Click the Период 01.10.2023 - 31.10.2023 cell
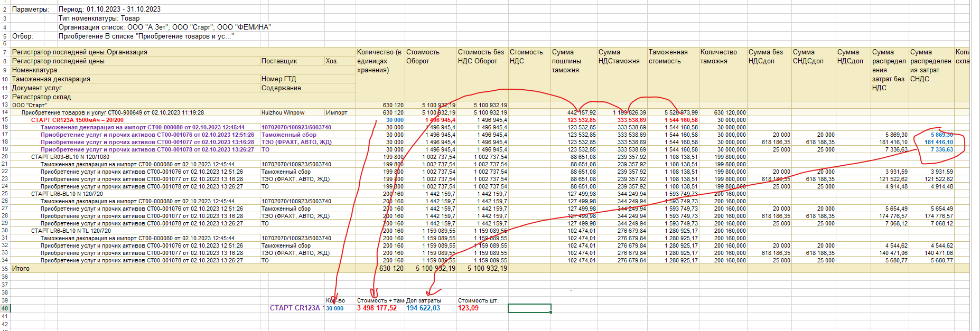This screenshot has height=331, width=980. pos(109,9)
